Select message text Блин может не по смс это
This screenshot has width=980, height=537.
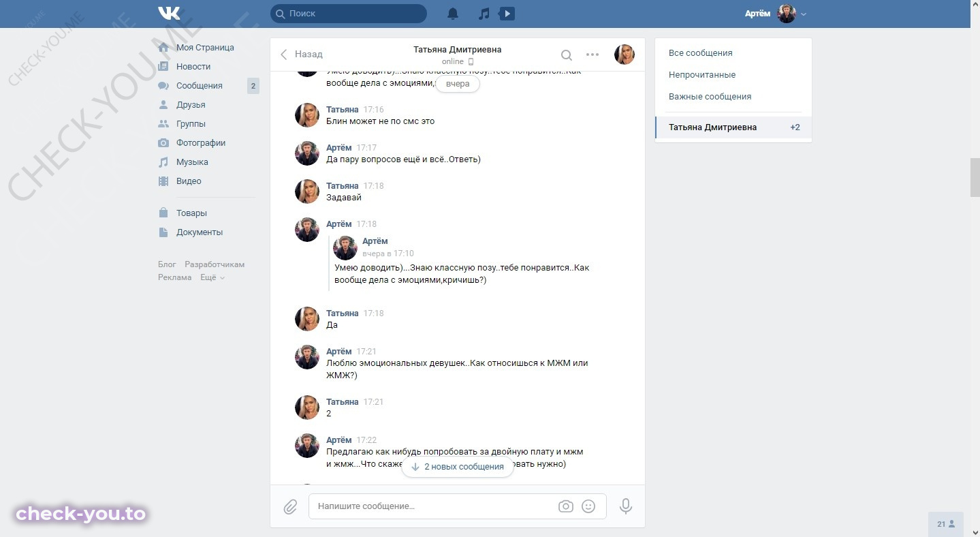click(x=381, y=121)
